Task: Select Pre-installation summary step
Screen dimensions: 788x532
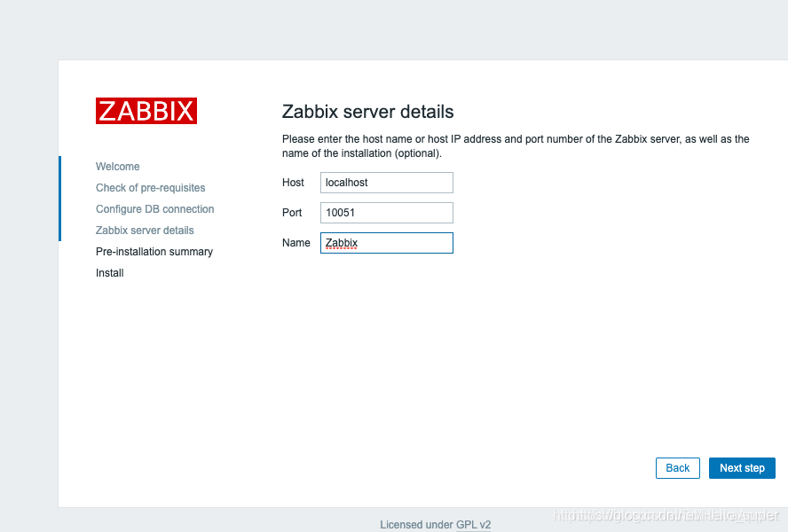Action: pyautogui.click(x=154, y=252)
